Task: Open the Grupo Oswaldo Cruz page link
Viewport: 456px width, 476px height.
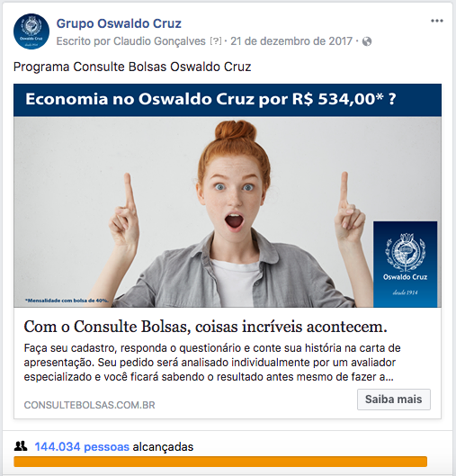Action: [119, 23]
